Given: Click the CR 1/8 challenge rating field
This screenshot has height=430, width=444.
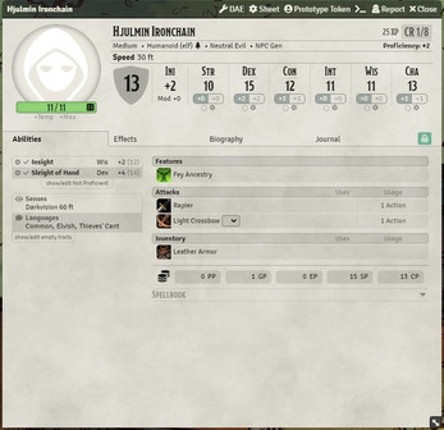Looking at the screenshot, I should (416, 32).
